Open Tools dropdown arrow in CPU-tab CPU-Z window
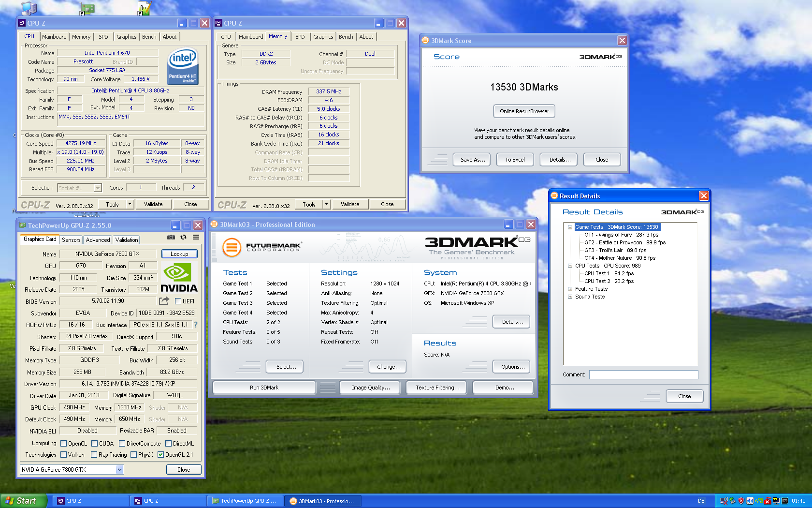This screenshot has width=812, height=508. [130, 204]
